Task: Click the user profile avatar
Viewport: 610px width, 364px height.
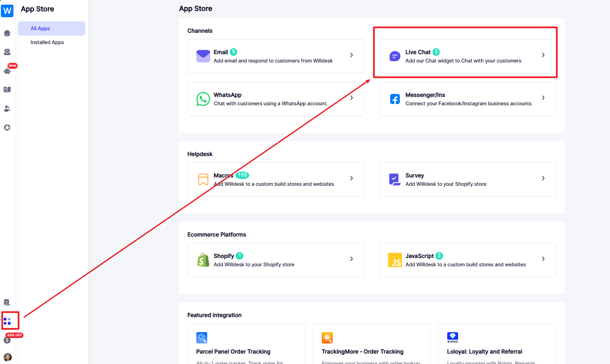Action: point(8,357)
